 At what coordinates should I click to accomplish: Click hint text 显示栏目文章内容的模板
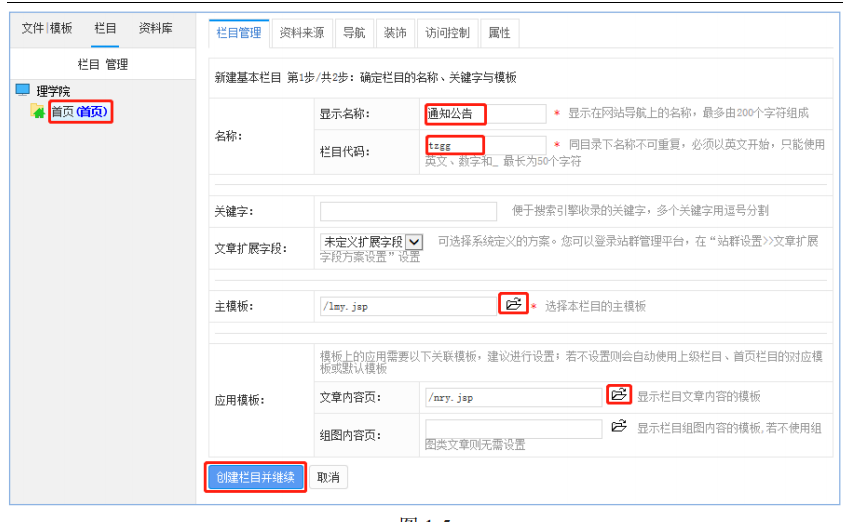coord(698,397)
